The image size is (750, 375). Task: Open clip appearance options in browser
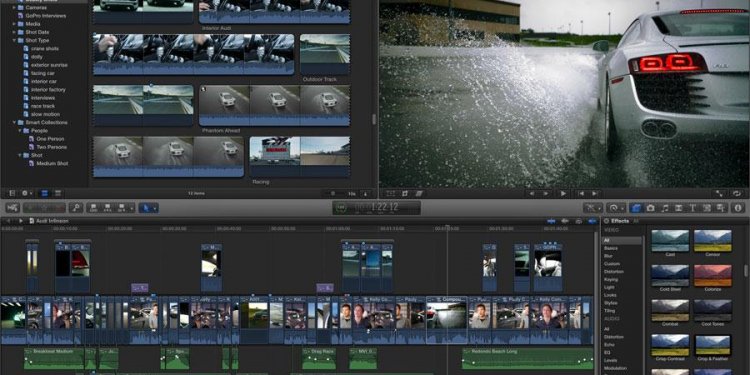coord(365,193)
